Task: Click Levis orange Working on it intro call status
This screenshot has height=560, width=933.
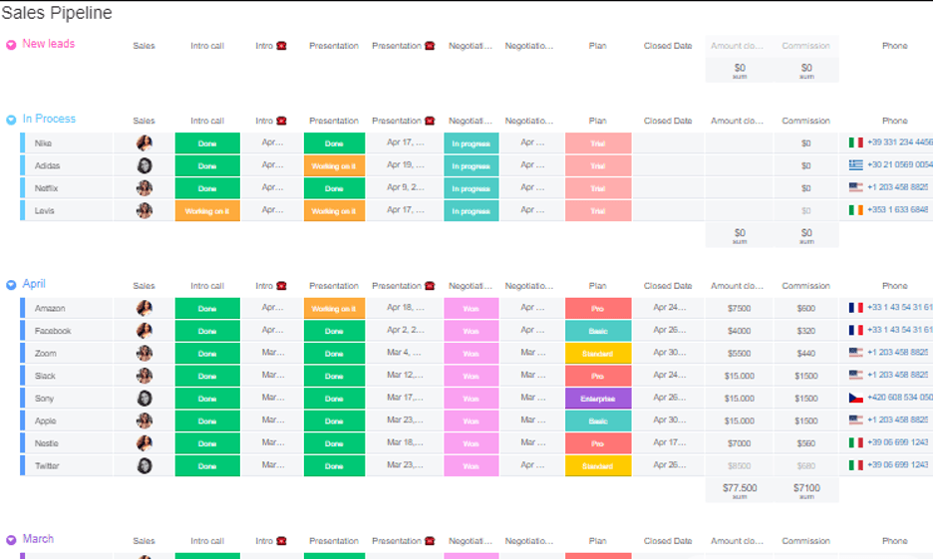Action: 207,211
